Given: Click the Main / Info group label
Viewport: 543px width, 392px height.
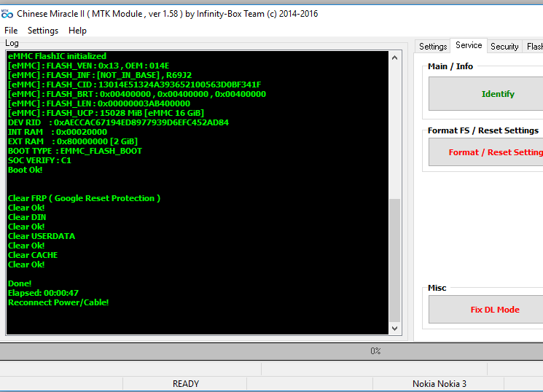Looking at the screenshot, I should 450,66.
